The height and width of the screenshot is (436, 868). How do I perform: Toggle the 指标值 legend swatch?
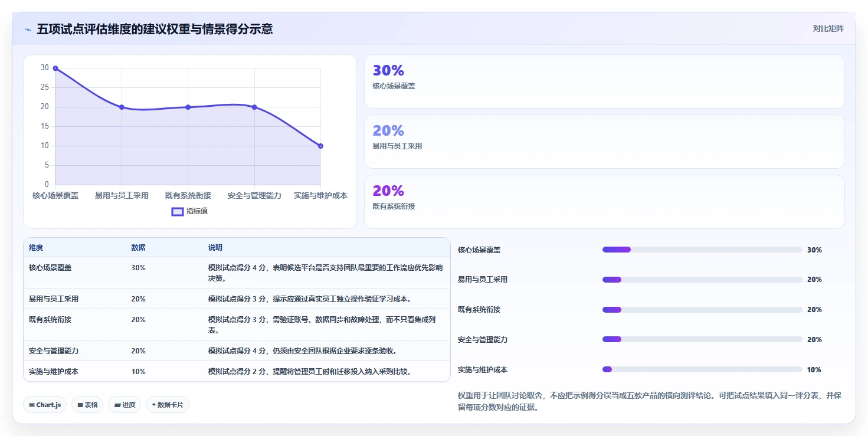coord(178,211)
